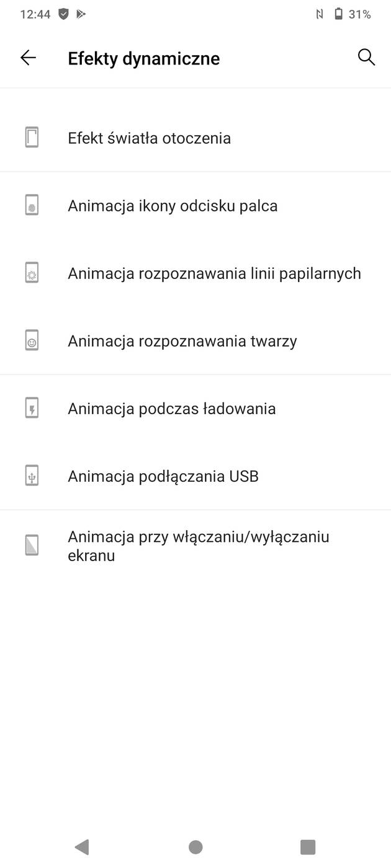Tap the face recognition smiley icon
The image size is (391, 868).
click(32, 340)
